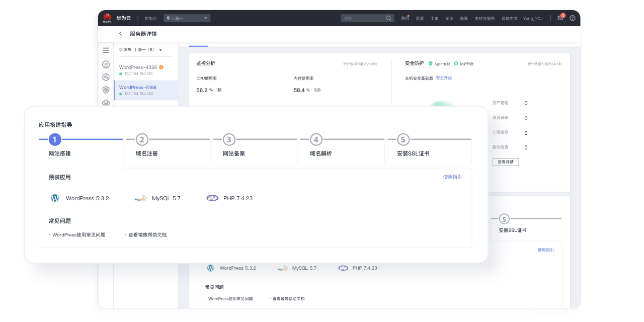This screenshot has width=644, height=322.
Task: Open the 控制台 console link
Action: tap(150, 18)
